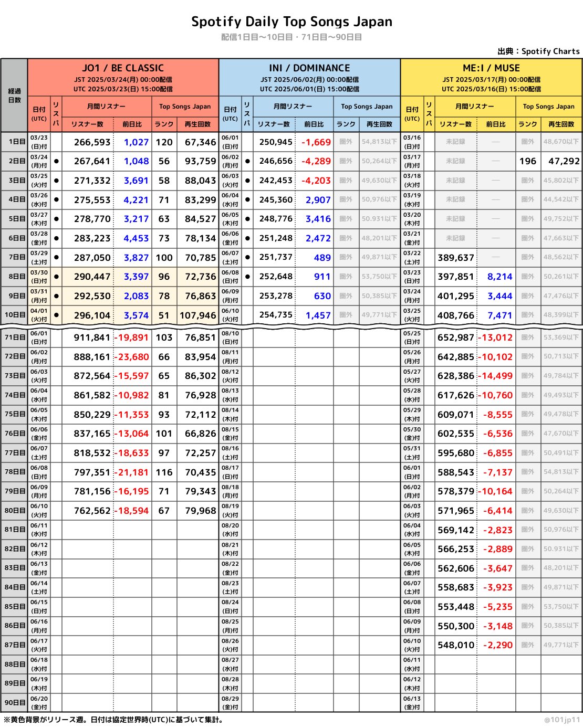583x728 pixels.
Task: Click JO1 rank value 51
Action: pyautogui.click(x=164, y=315)
